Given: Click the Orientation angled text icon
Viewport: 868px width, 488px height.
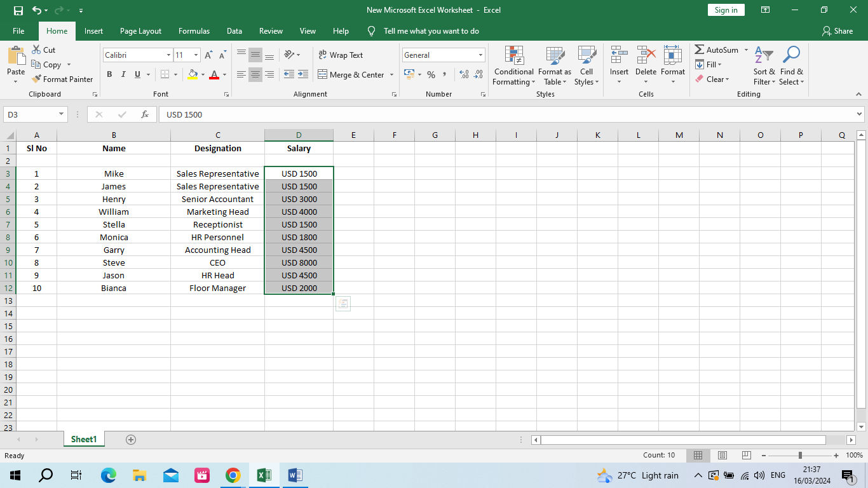Looking at the screenshot, I should (289, 55).
